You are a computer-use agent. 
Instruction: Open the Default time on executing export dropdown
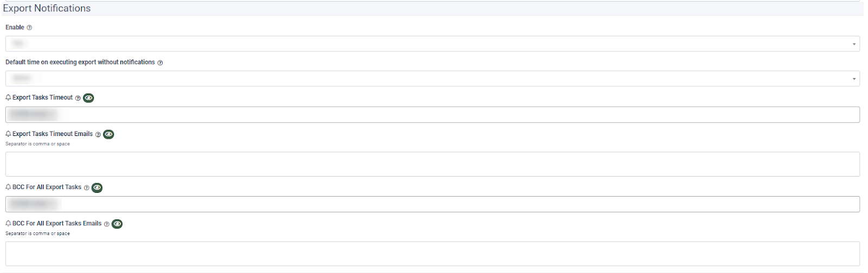pyautogui.click(x=432, y=79)
